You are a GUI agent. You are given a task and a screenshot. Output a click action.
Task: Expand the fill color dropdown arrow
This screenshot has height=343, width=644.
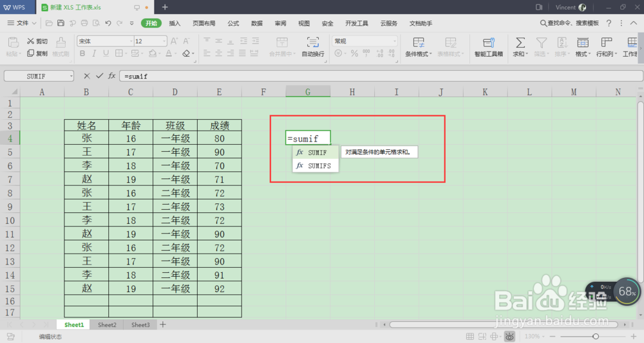click(160, 54)
